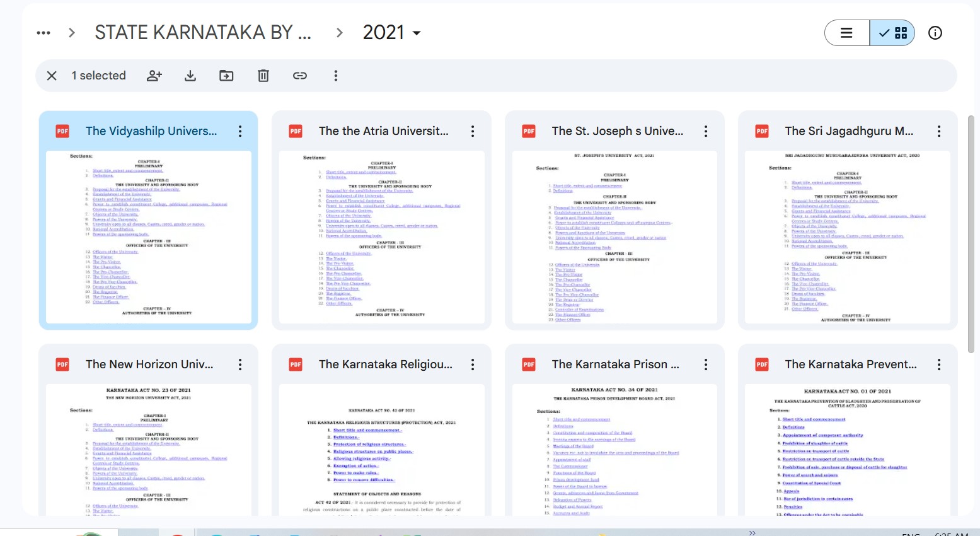The image size is (980, 536).
Task: Click PDF icon of The Sri Jagadhguru file
Action: pos(762,131)
